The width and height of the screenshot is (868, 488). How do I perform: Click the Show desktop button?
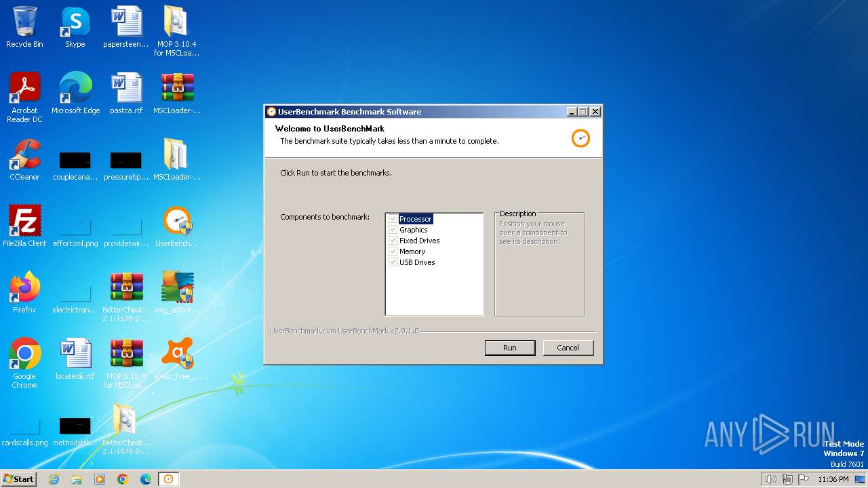(861, 479)
